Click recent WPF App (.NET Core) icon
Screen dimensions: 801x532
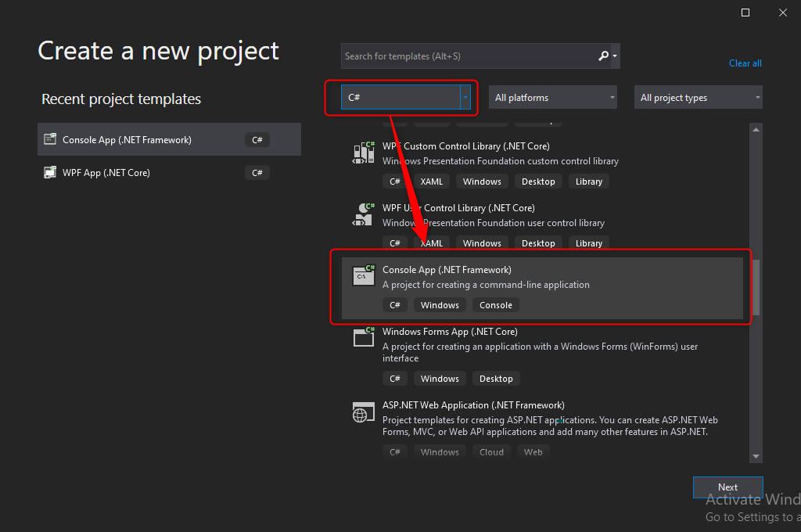tap(50, 173)
